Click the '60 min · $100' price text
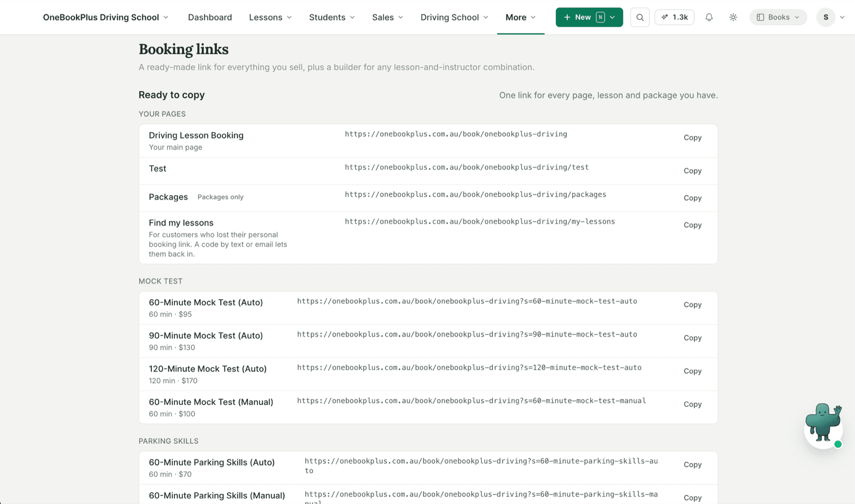The image size is (855, 504). coord(172,414)
